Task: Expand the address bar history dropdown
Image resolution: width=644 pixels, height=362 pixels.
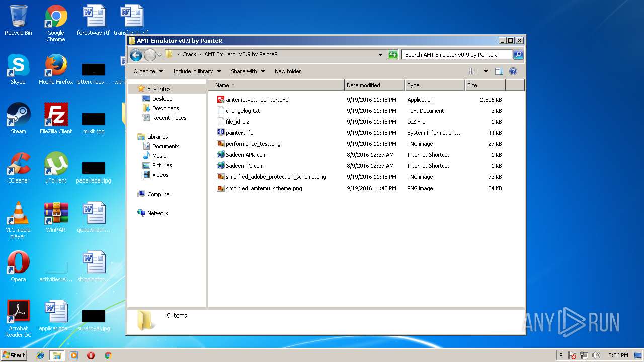Action: 380,55
